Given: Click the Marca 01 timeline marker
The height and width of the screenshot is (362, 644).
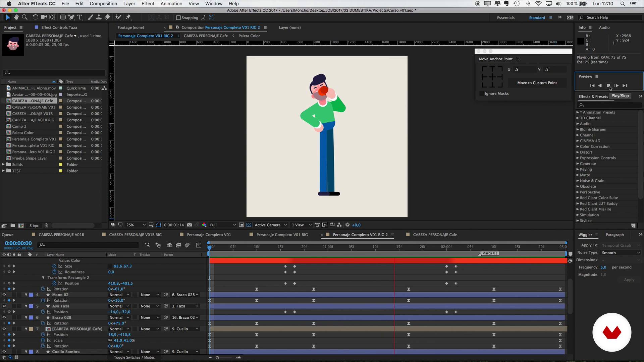Looking at the screenshot, I should tap(490, 253).
